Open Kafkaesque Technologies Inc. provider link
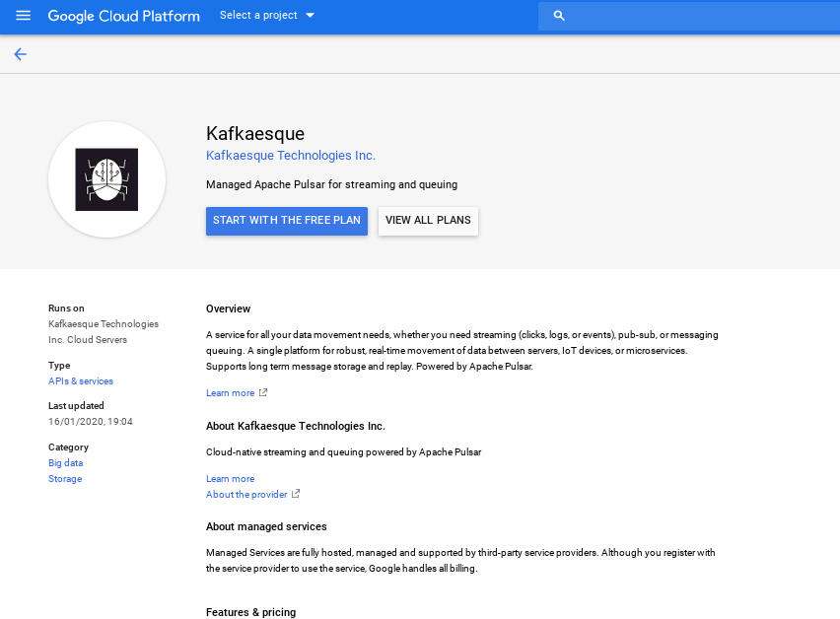Image resolution: width=840 pixels, height=619 pixels. (291, 156)
